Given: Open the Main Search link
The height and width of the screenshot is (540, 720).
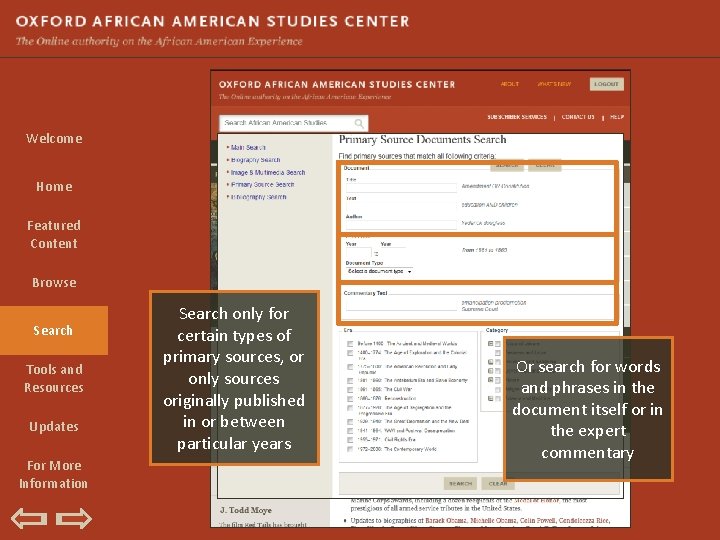Looking at the screenshot, I should pos(248,147).
